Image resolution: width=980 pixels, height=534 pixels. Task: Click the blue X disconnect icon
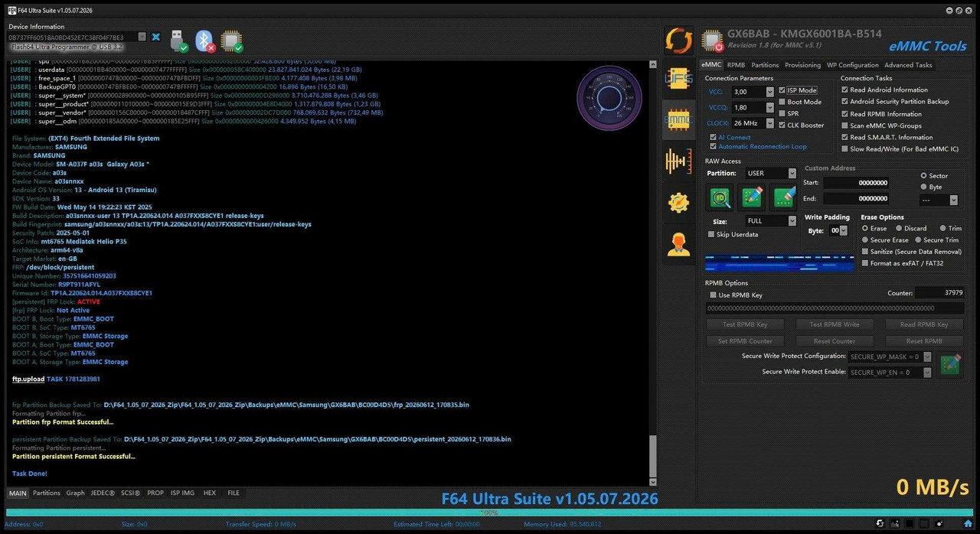(x=156, y=37)
